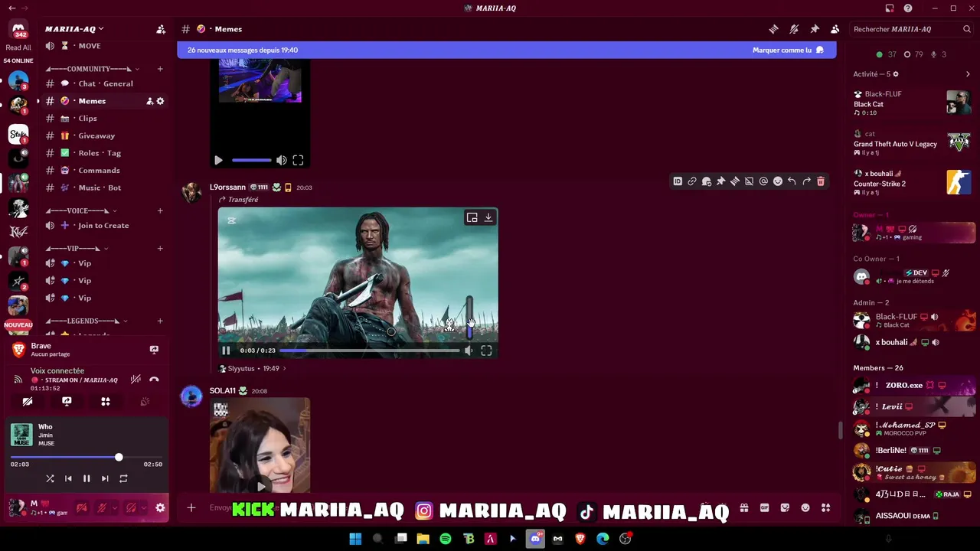Seek Spotify track progress slider
Viewport: 980px width, 551px height.
point(87,458)
